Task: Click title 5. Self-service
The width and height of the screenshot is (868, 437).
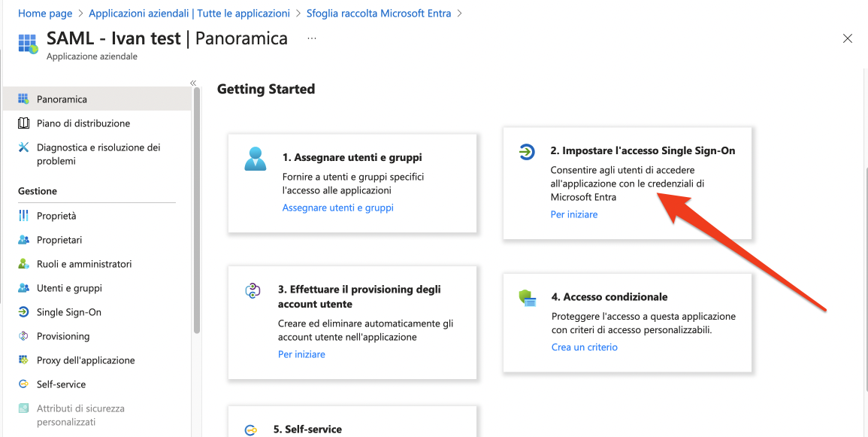Action: tap(307, 429)
